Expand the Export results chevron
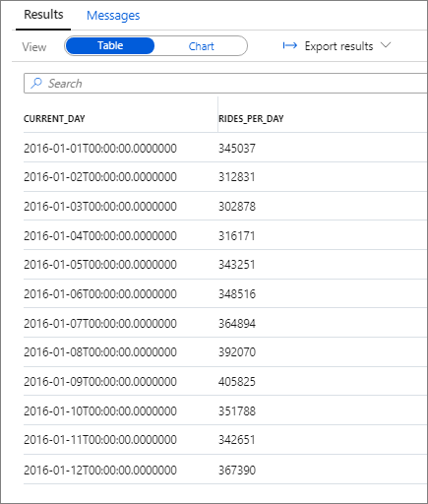This screenshot has height=504, width=428. [x=386, y=45]
